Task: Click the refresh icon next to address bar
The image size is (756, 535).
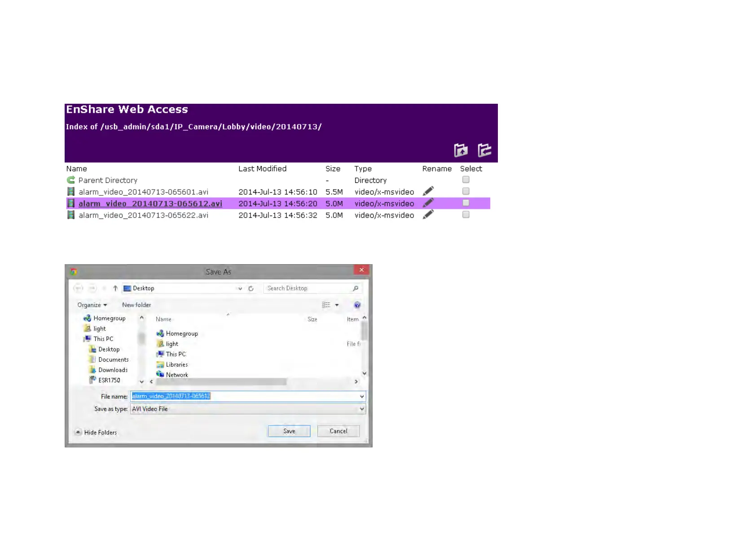Action: pos(251,288)
